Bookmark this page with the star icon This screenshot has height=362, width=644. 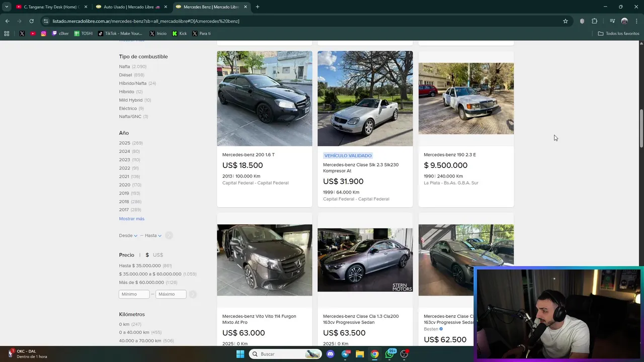[x=566, y=21]
